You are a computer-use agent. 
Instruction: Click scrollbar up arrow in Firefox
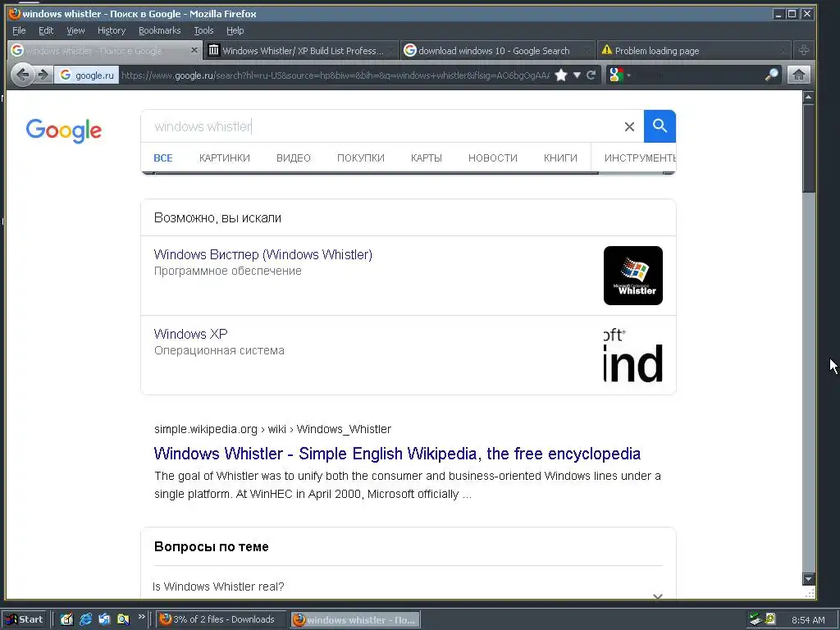(808, 97)
